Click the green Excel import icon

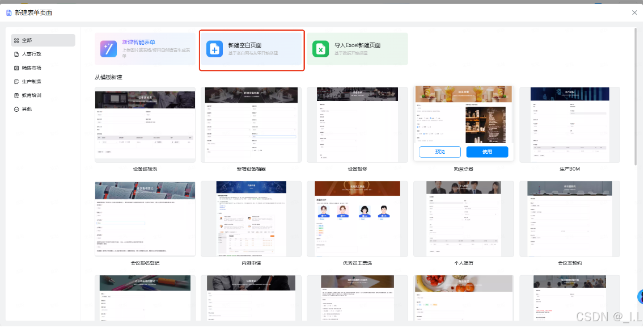click(x=320, y=49)
